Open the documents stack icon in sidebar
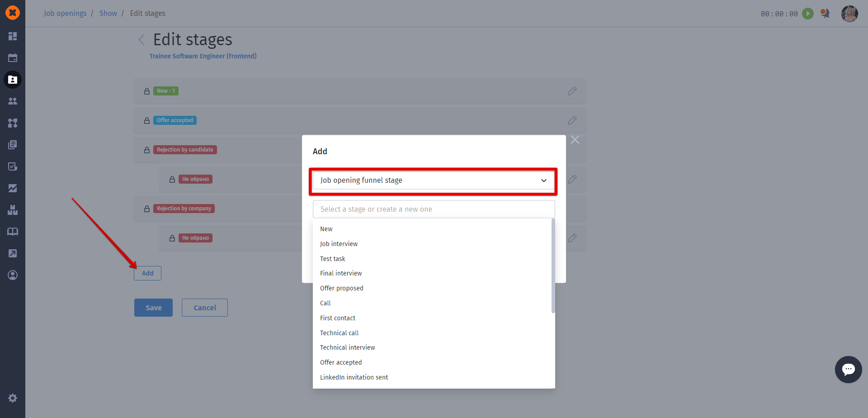This screenshot has width=868, height=418. coord(13,145)
